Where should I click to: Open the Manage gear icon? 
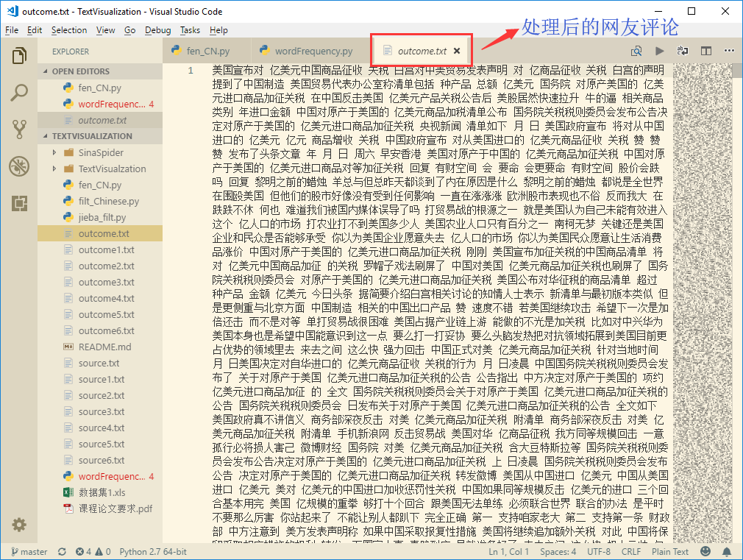tap(19, 525)
